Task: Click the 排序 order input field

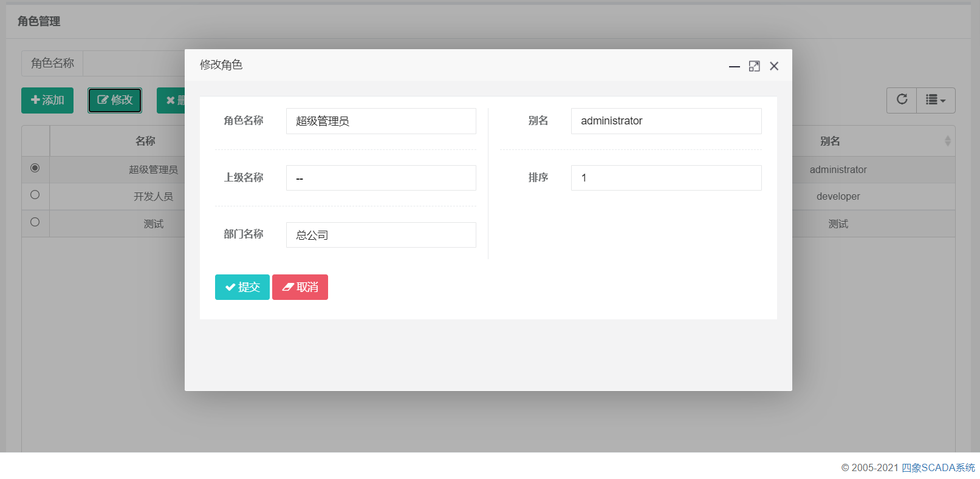Action: 666,178
